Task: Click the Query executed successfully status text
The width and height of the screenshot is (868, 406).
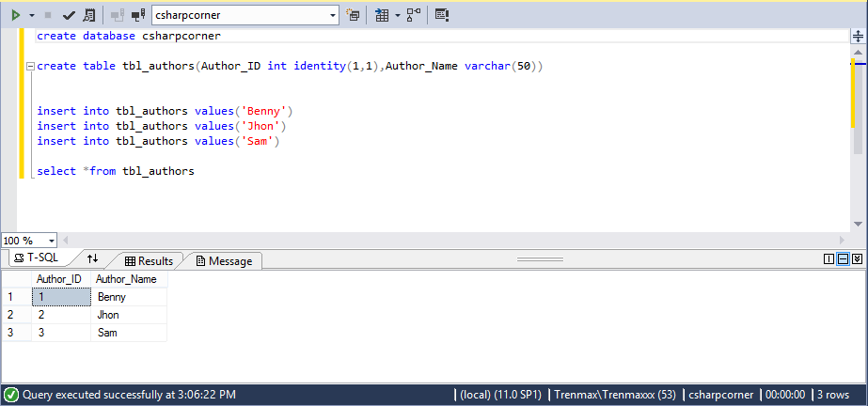Action: pos(129,395)
